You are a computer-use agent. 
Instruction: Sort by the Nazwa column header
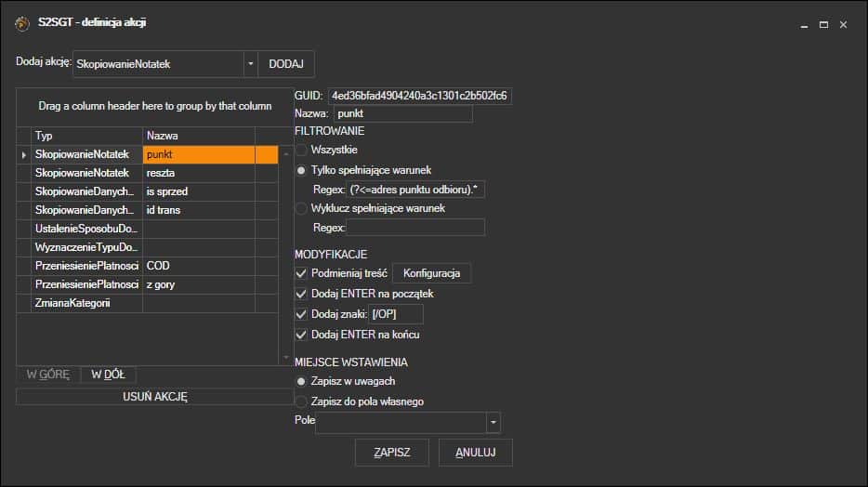(x=199, y=136)
